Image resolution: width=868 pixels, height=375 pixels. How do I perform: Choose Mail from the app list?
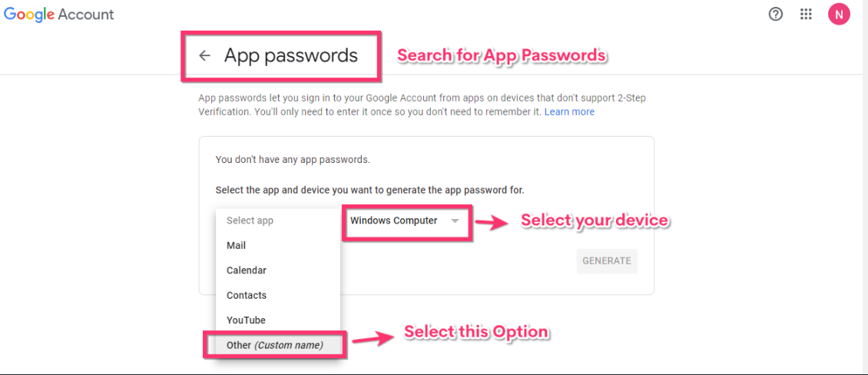[x=237, y=246]
